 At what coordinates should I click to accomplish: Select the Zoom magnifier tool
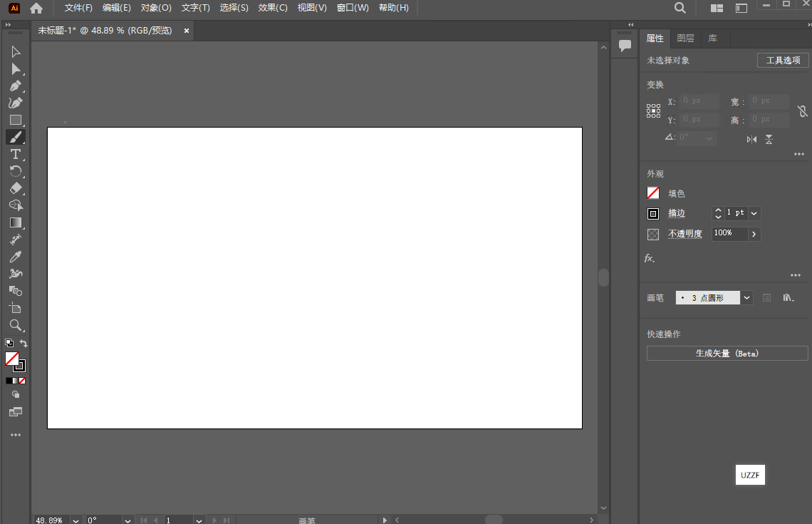click(x=16, y=325)
